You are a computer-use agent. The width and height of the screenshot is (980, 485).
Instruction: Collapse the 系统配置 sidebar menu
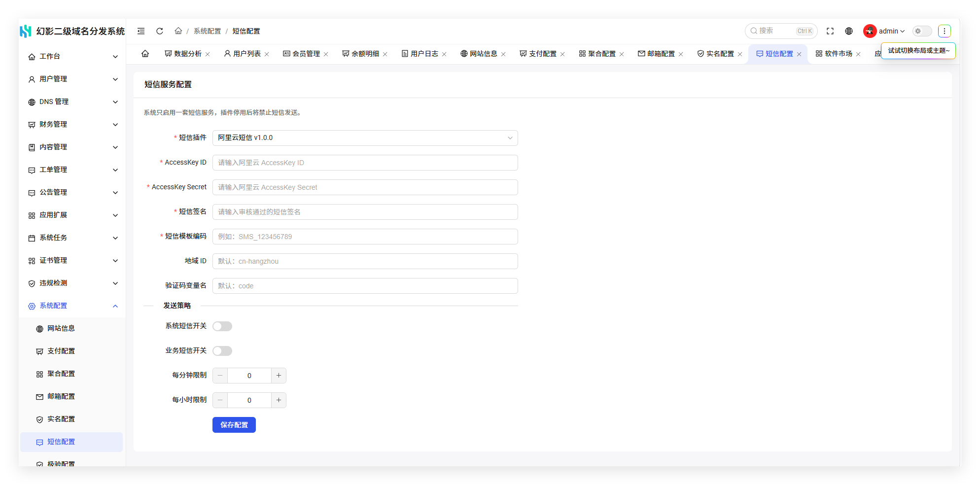(x=73, y=306)
